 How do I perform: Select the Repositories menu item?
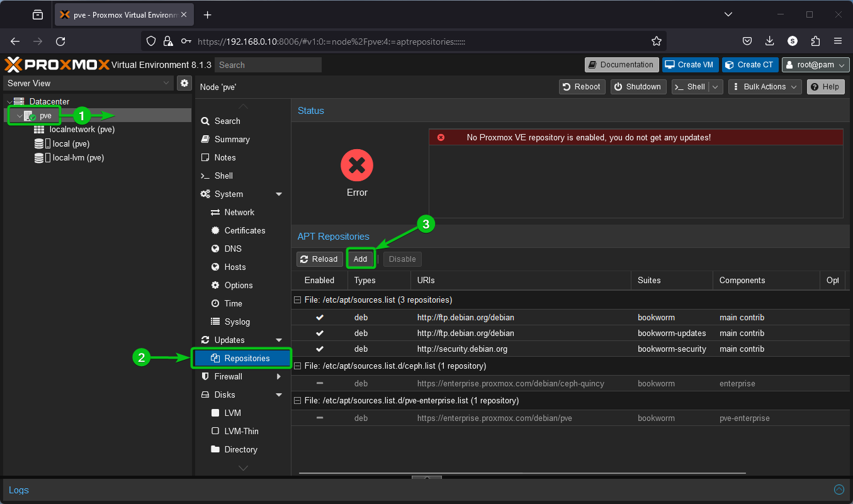click(x=243, y=358)
